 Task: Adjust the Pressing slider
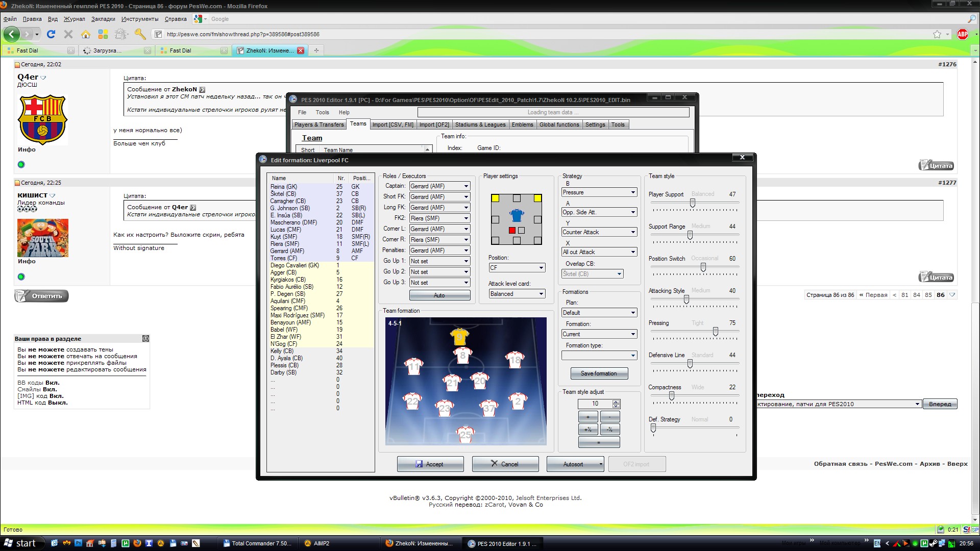point(716,332)
